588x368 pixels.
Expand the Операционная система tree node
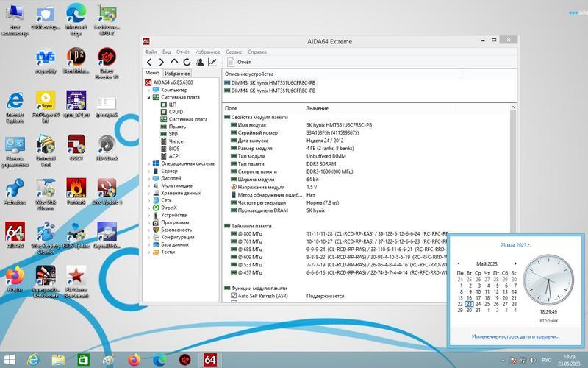pos(148,163)
